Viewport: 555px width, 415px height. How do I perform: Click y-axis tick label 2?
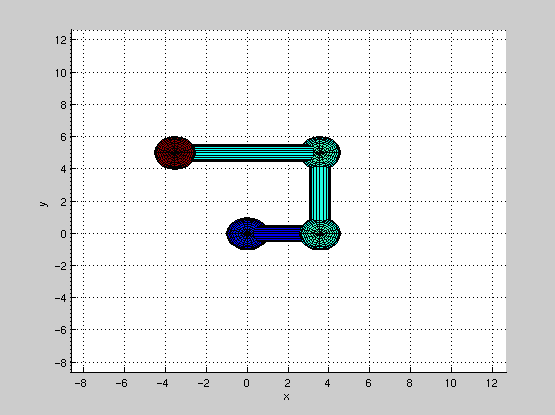click(x=63, y=201)
